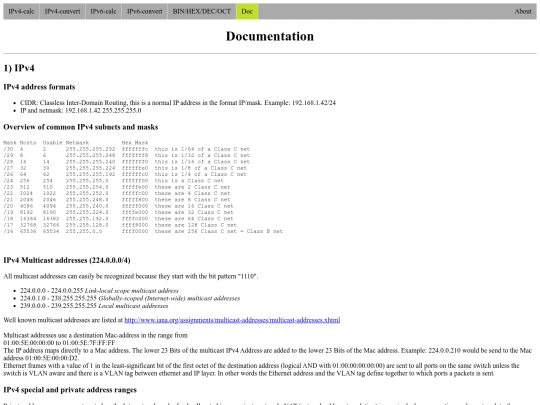Open the BIN/HEX/DEC/OCT tab
The image size is (540, 405).
click(202, 11)
